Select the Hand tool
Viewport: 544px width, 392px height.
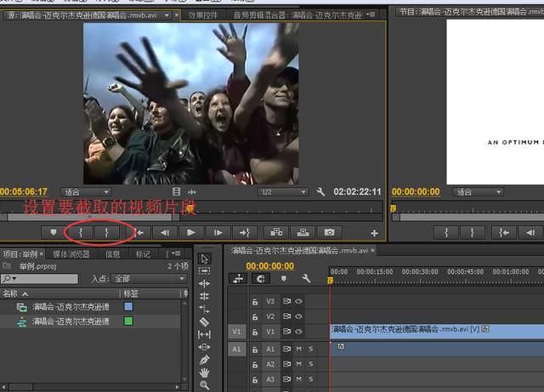coord(204,372)
